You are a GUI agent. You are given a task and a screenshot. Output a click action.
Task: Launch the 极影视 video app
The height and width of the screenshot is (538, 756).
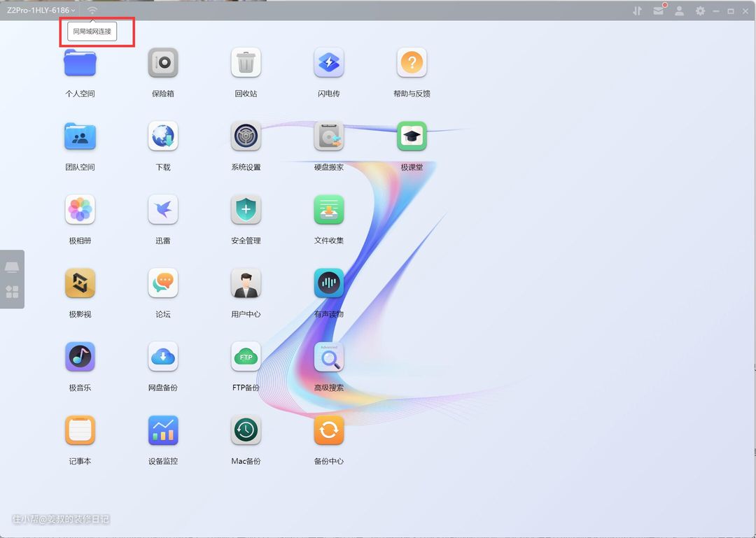[80, 283]
